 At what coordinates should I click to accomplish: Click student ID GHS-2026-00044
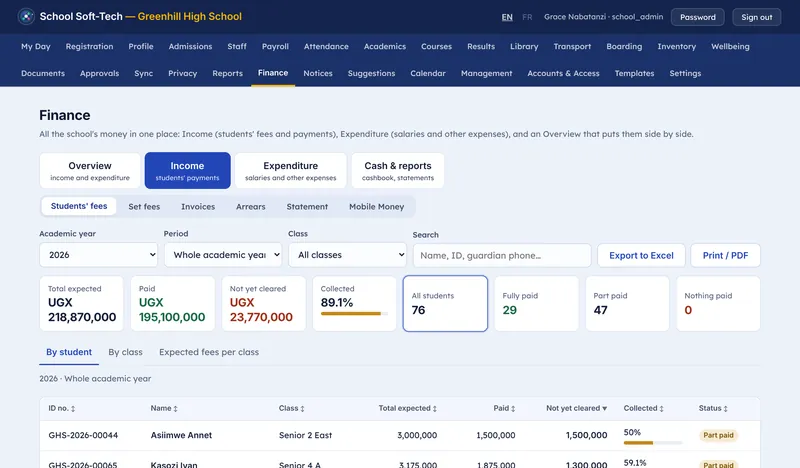tap(83, 435)
